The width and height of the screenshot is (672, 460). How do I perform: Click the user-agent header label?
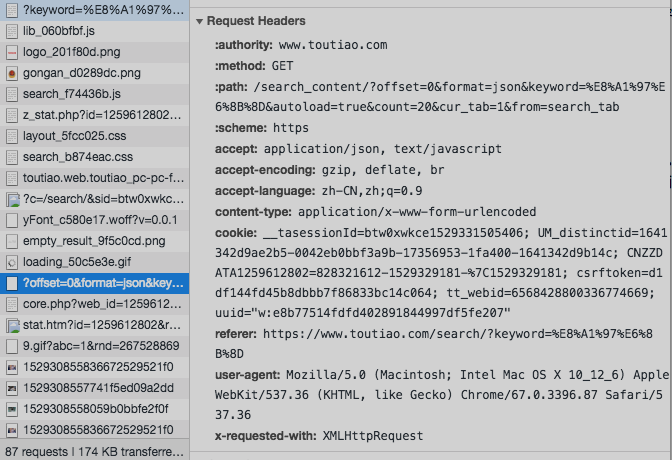click(x=247, y=375)
